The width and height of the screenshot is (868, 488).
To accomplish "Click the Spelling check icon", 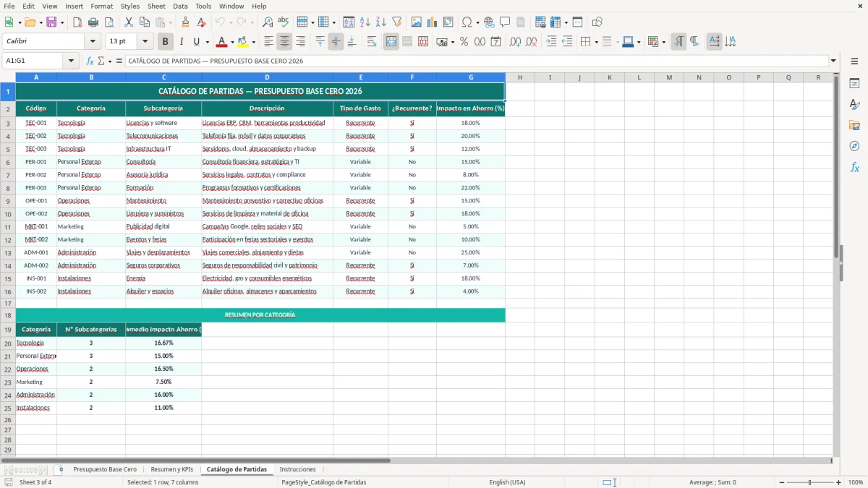I will [284, 22].
